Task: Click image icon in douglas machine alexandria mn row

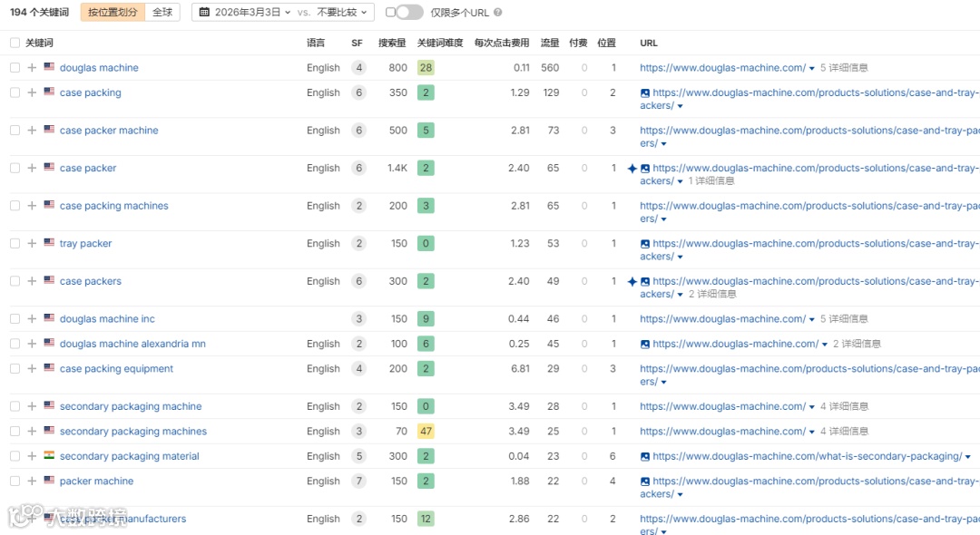Action: [645, 344]
